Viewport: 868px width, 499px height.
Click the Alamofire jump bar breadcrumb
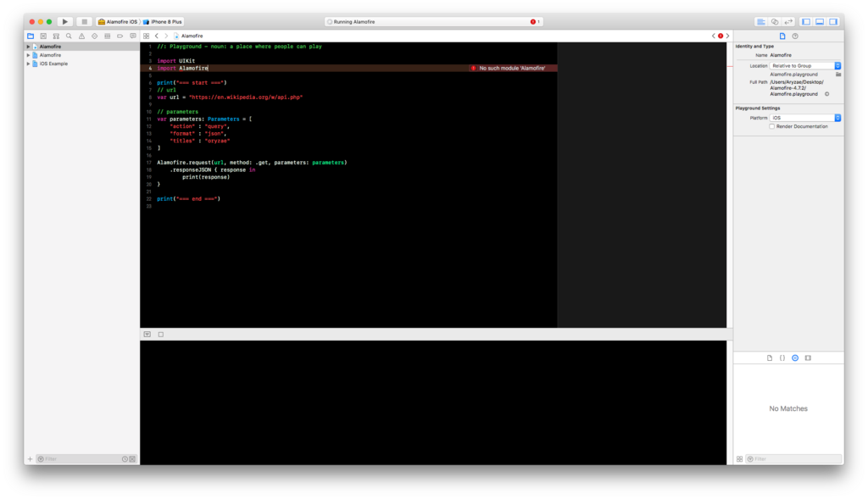(x=189, y=36)
